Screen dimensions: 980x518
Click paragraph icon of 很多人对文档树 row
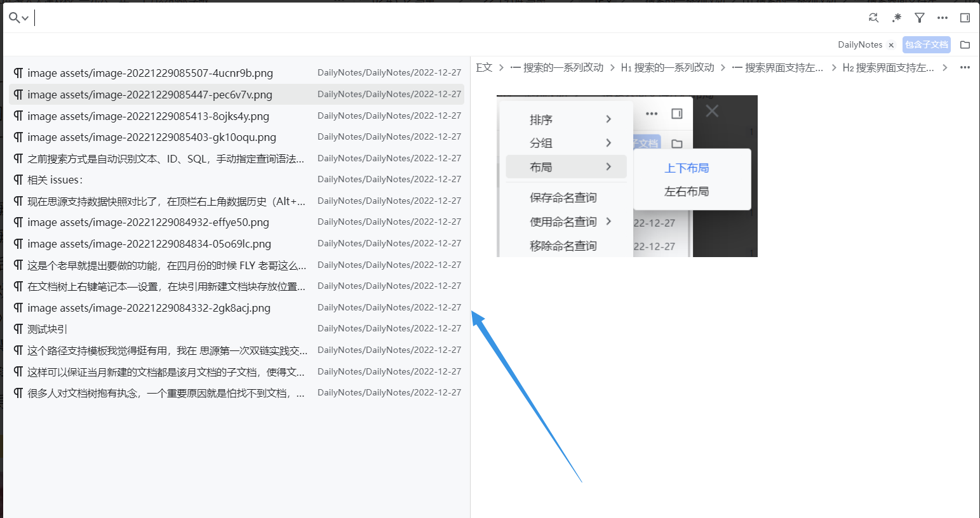tap(18, 393)
